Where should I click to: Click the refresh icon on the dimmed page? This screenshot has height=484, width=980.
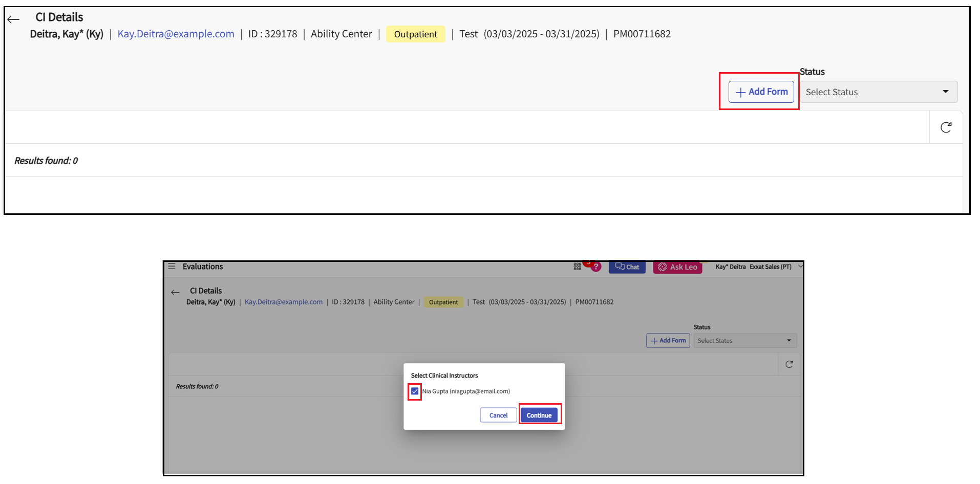[789, 364]
